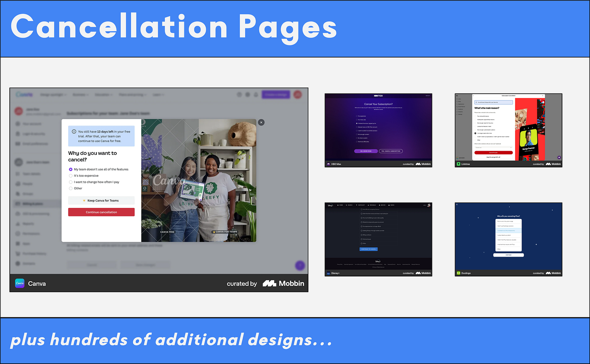Close the Canva cancellation dialog with the X
This screenshot has width=590, height=364.
coord(261,122)
